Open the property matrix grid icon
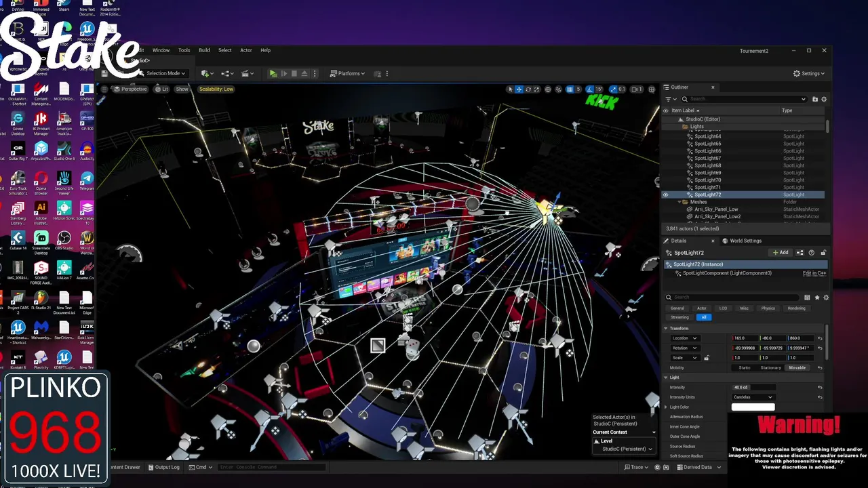The image size is (868, 488). tap(807, 298)
